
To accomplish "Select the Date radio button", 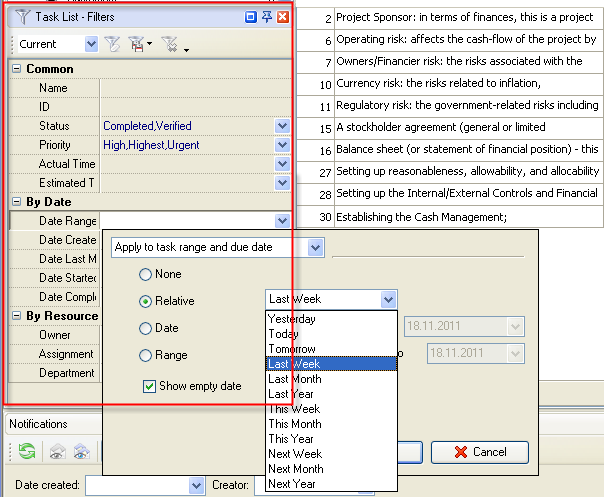I will (x=146, y=328).
